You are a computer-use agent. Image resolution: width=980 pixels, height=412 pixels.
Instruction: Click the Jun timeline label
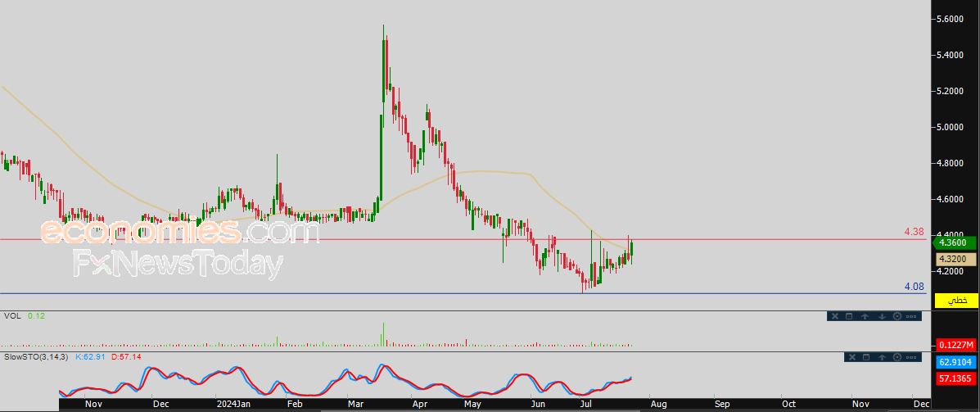point(538,404)
